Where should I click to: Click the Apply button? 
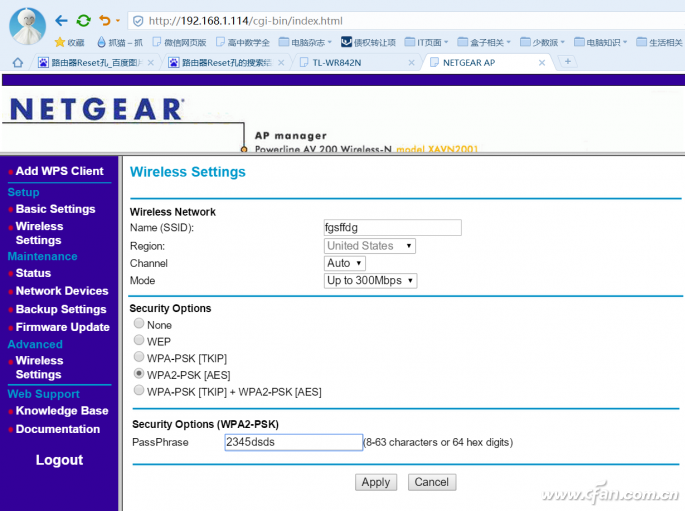pyautogui.click(x=376, y=482)
